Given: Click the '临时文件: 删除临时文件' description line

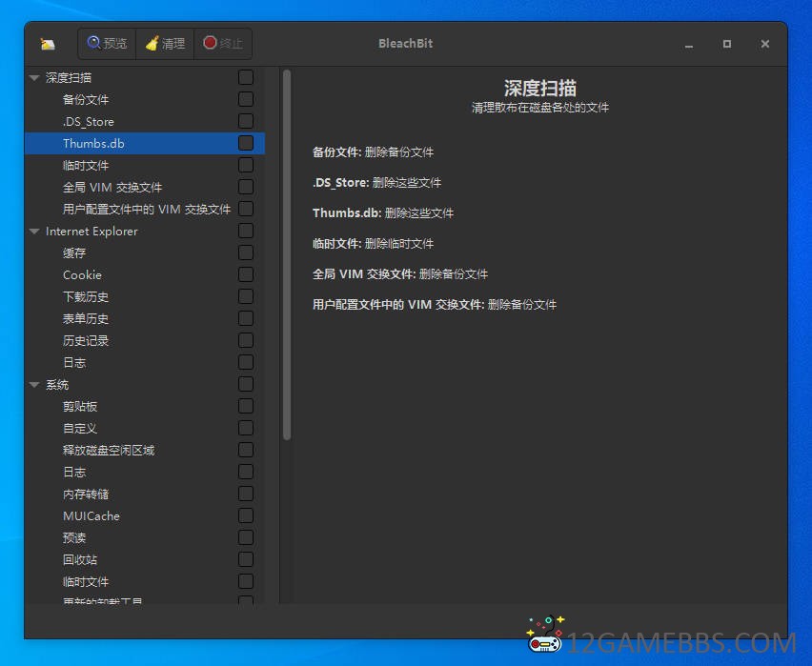Looking at the screenshot, I should (x=373, y=243).
